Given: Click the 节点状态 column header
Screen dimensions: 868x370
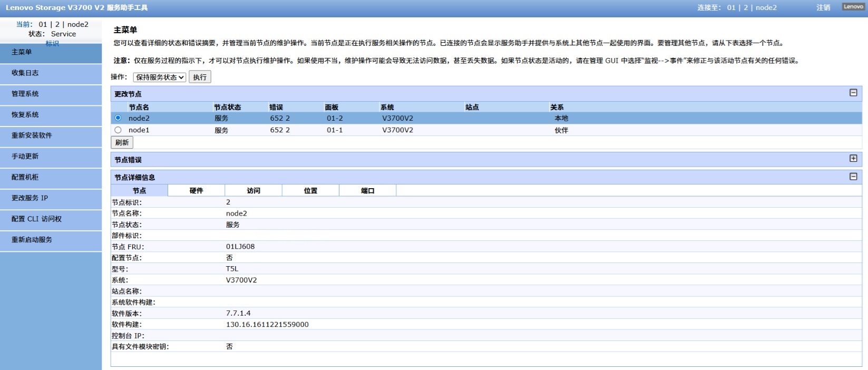Looking at the screenshot, I should pos(228,107).
